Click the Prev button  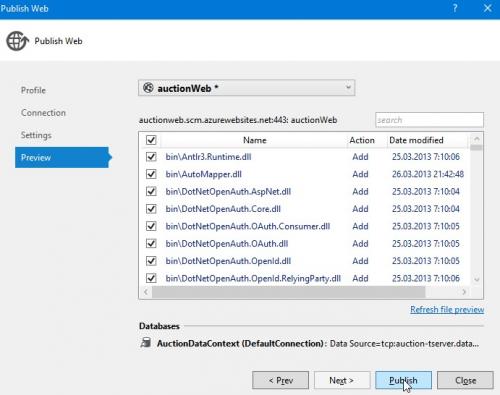tap(280, 380)
